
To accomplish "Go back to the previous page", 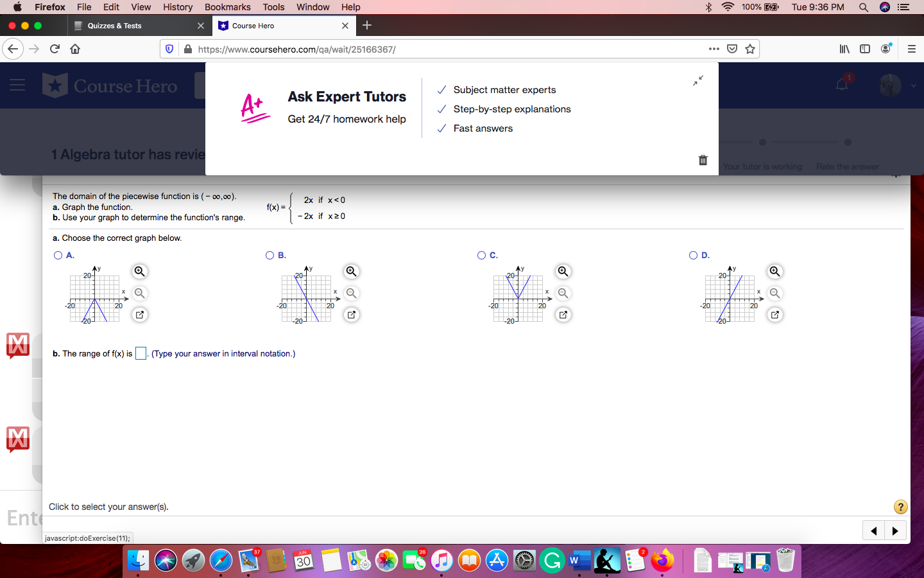I will 13,49.
